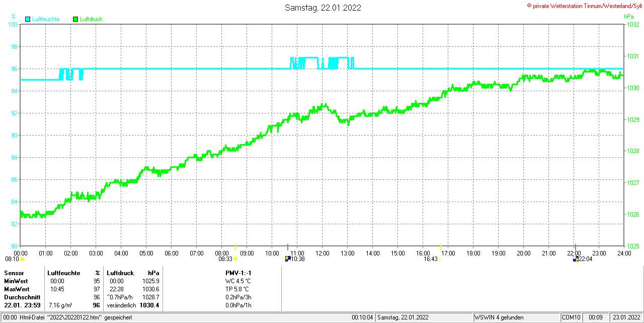644x323 pixels.
Task: Click the 1028.7 average pressure value
Action: (x=151, y=297)
